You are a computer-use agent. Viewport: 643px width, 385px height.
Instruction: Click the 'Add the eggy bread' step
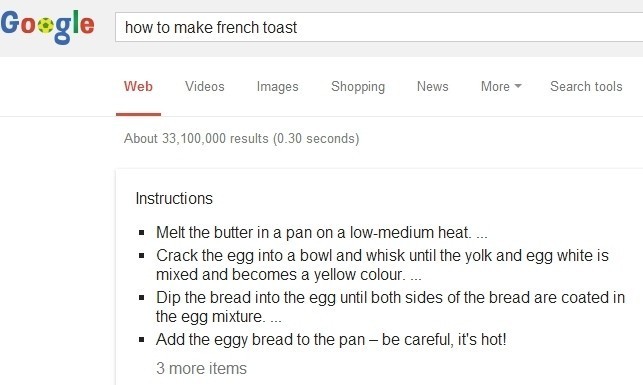pyautogui.click(x=331, y=339)
